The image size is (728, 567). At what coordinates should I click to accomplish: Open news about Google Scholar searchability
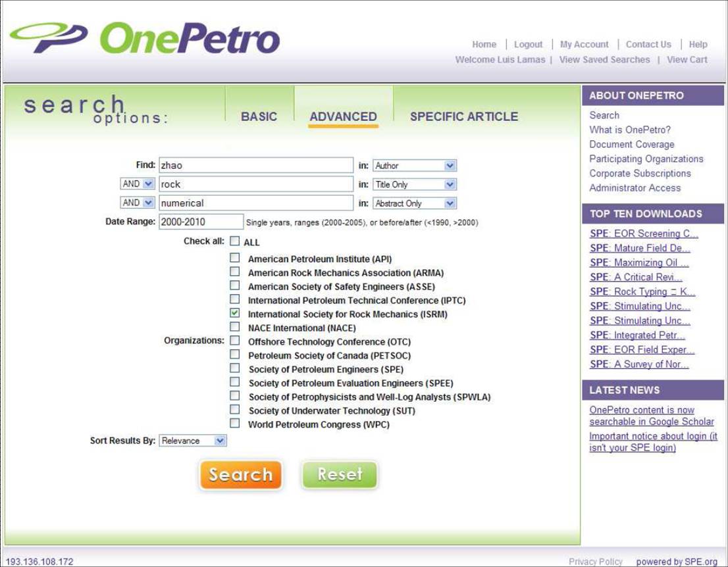click(652, 416)
